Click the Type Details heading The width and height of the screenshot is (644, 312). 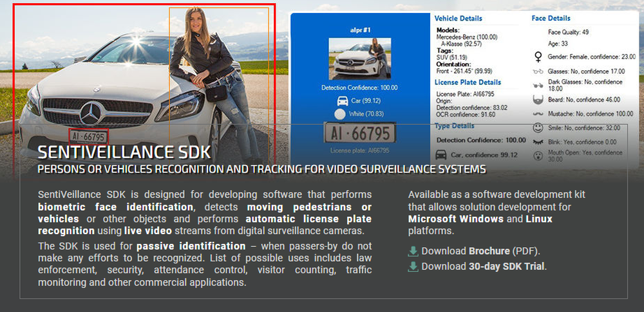[x=454, y=126]
